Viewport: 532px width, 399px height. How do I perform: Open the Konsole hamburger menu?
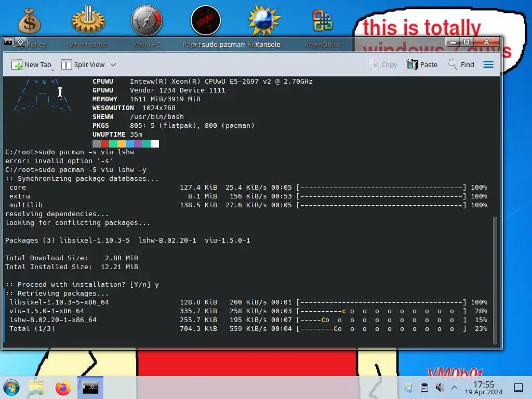coord(488,64)
